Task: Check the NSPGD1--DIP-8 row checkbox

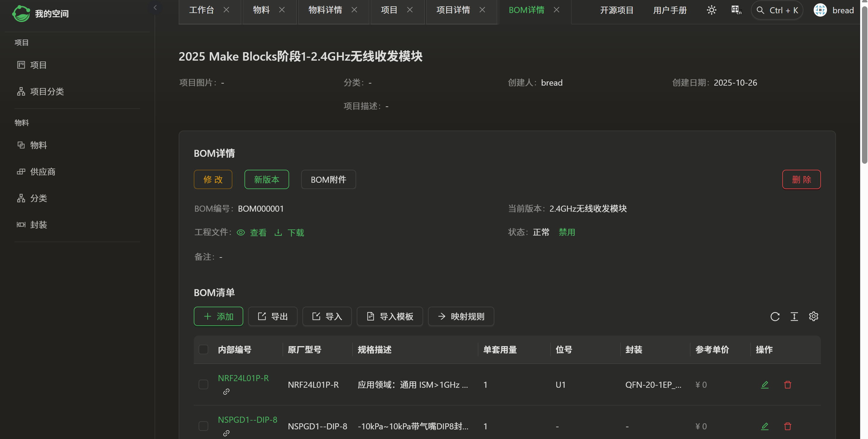Action: tap(203, 426)
